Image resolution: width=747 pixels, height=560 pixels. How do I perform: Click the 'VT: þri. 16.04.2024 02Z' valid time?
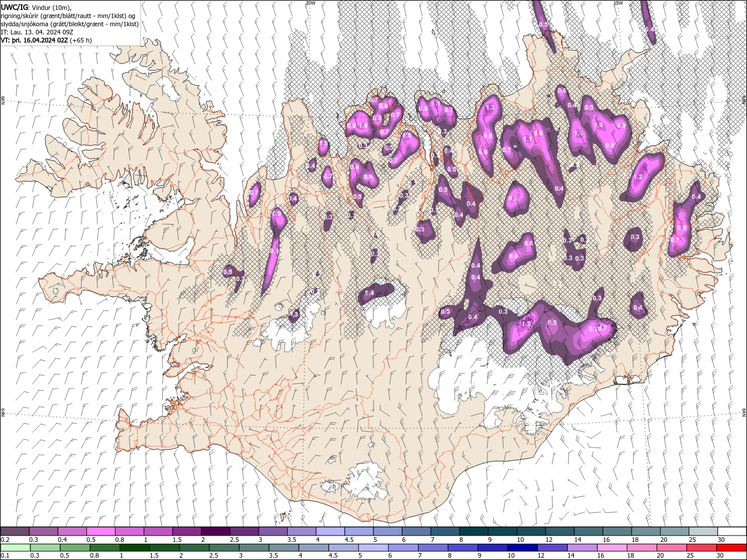point(34,40)
